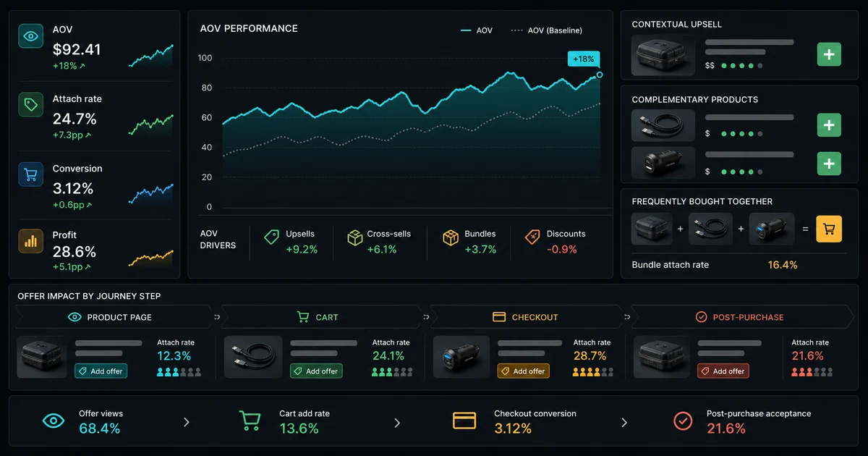Viewport: 868px width, 456px height.
Task: Click the Checkout conversion card icon
Action: tap(464, 421)
